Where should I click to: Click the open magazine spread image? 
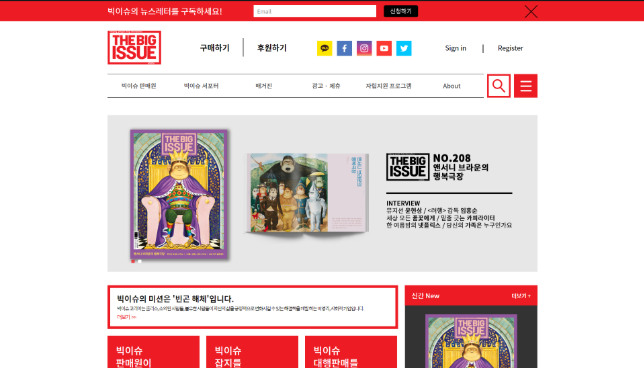[x=307, y=193]
